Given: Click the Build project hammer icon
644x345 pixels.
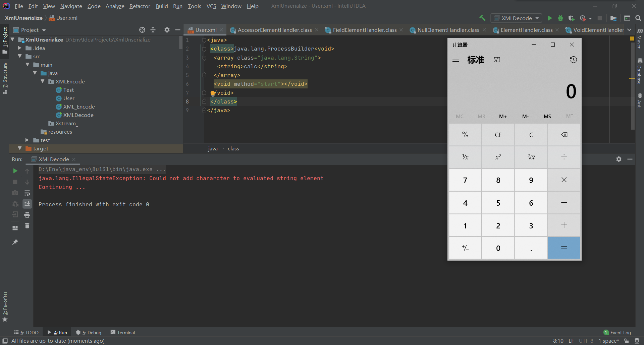Looking at the screenshot, I should pos(482,18).
